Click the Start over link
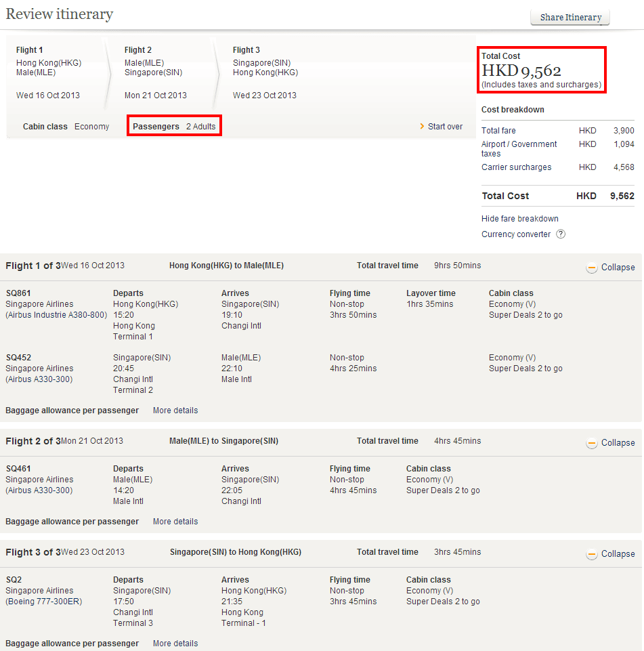Viewport: 644px width, 651px height. tap(445, 127)
